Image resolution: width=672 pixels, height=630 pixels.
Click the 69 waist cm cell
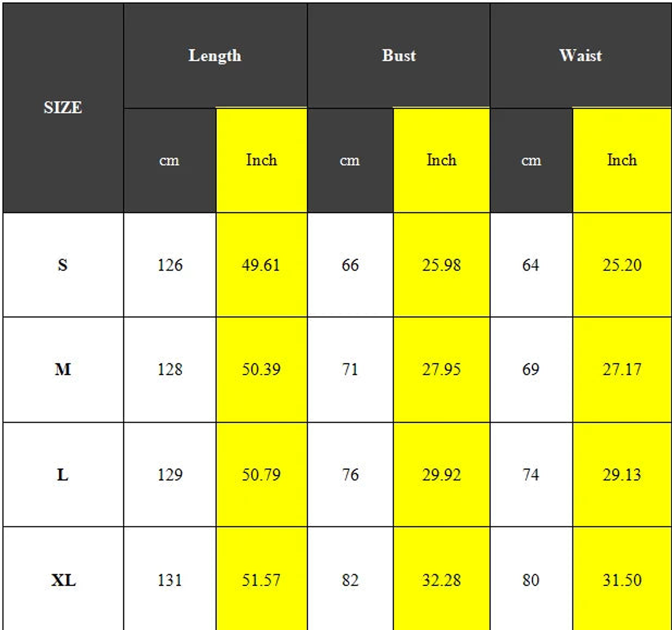(x=531, y=370)
